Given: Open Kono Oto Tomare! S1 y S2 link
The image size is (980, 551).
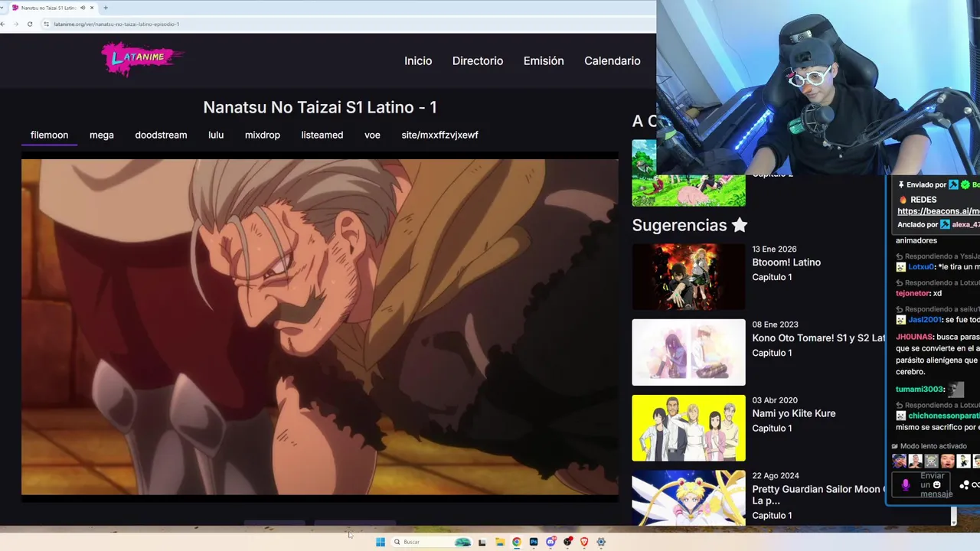Looking at the screenshot, I should tap(818, 337).
